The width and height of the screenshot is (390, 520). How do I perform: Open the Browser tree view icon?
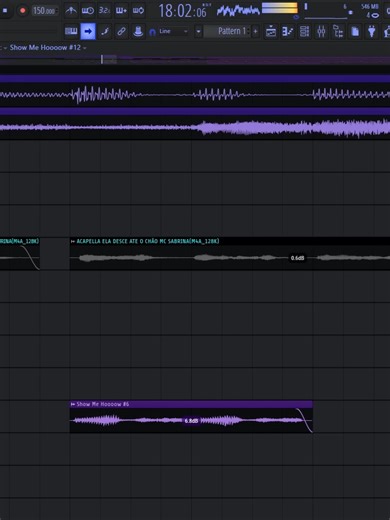pos(338,32)
